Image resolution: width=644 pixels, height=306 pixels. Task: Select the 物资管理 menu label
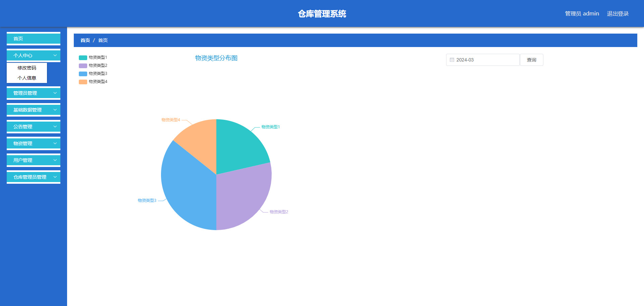coord(23,143)
